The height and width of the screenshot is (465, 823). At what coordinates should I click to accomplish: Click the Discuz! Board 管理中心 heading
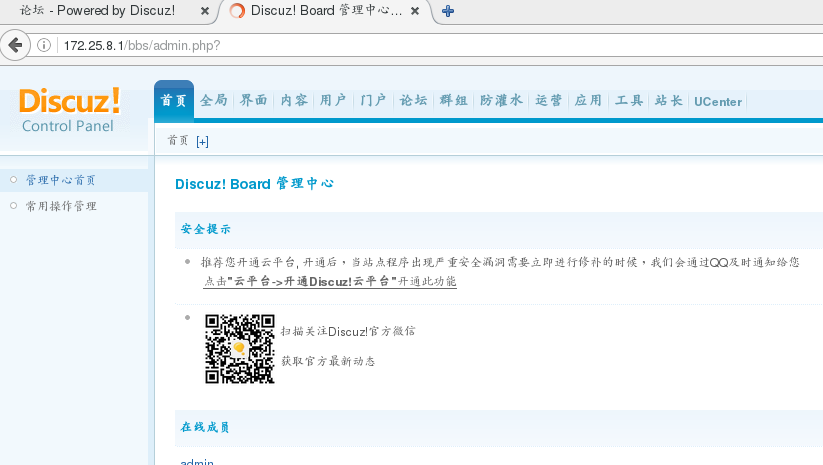255,184
